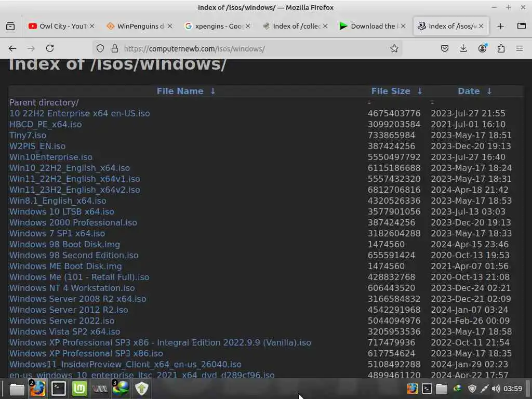This screenshot has height=399, width=532.
Task: Download Windows XP Integral Edition (Vanilla).iso
Action: 160,342
